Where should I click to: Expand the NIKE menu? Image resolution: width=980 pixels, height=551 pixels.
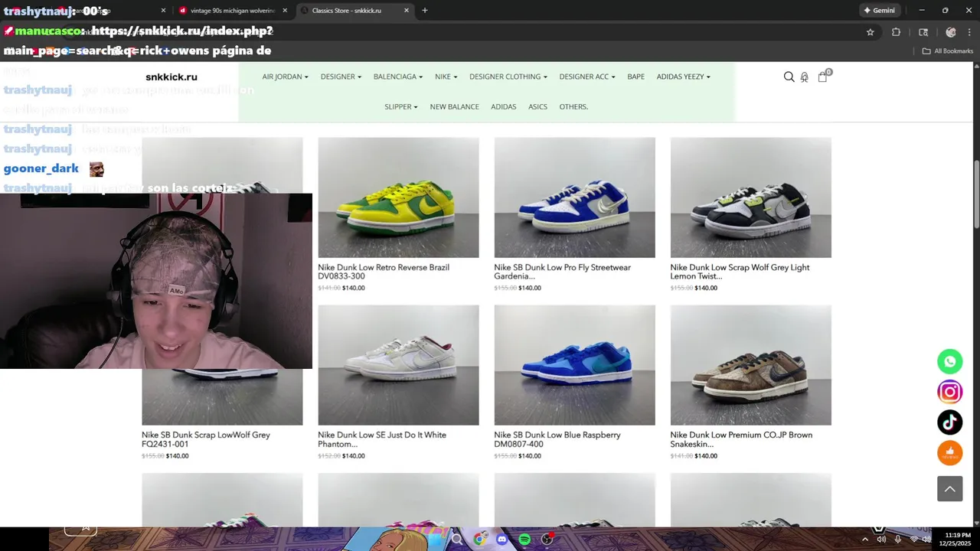[x=446, y=77]
